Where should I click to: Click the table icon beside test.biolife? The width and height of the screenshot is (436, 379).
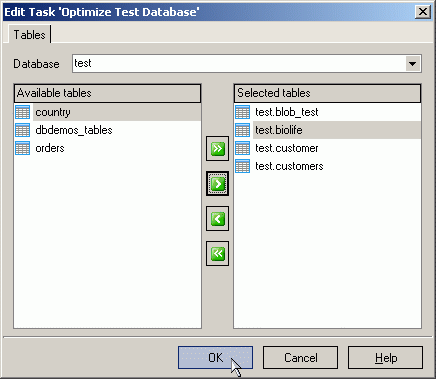(242, 130)
